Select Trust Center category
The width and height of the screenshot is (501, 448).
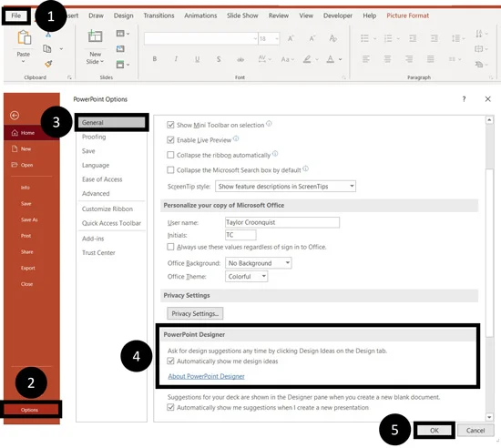98,252
